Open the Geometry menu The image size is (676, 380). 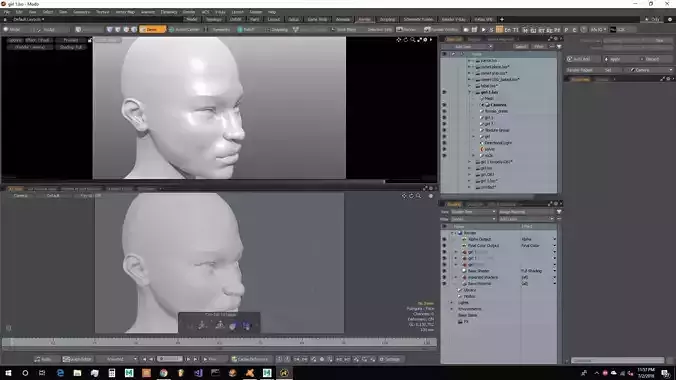tap(81, 12)
